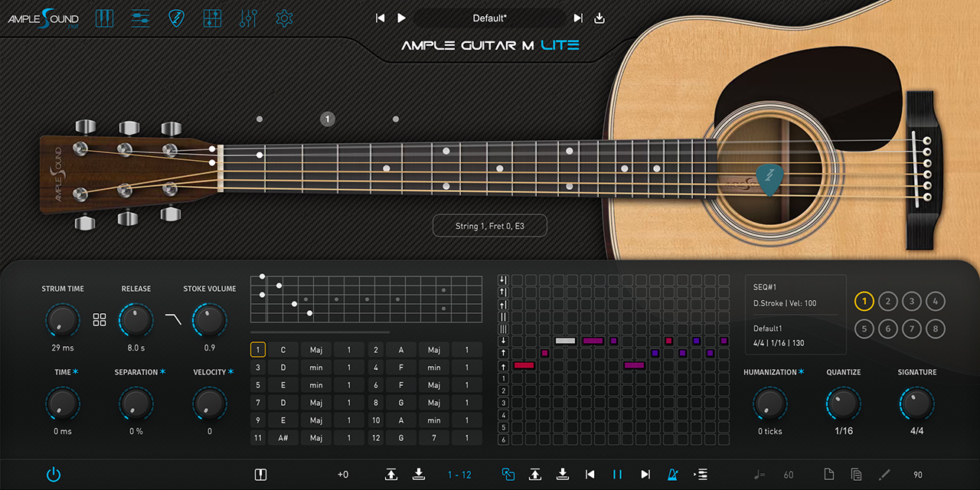Image resolution: width=980 pixels, height=490 pixels.
Task: Adjust the Release knob
Action: coord(136,319)
